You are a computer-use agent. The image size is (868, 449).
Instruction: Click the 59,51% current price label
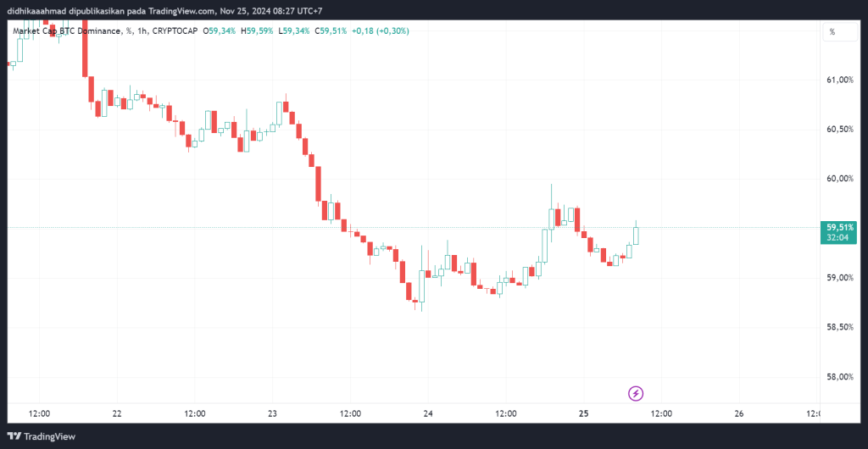(839, 227)
